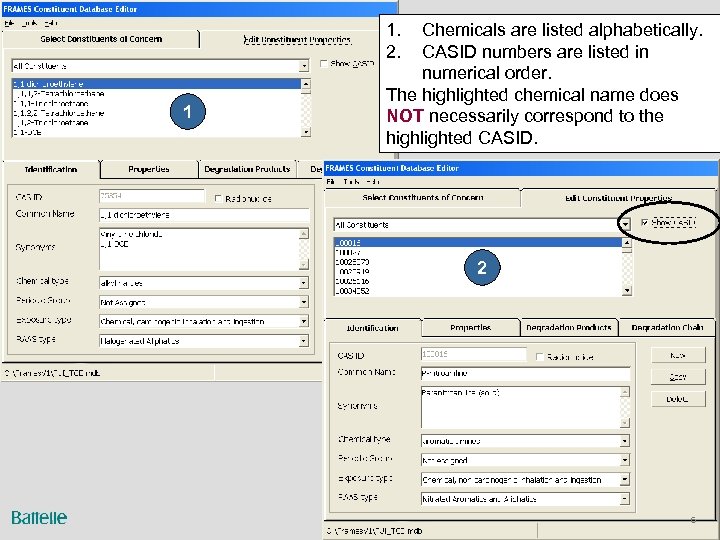720x540 pixels.
Task: Select 1,1,2,2-Tetrachloroethane in chemical list
Action: pos(156,113)
